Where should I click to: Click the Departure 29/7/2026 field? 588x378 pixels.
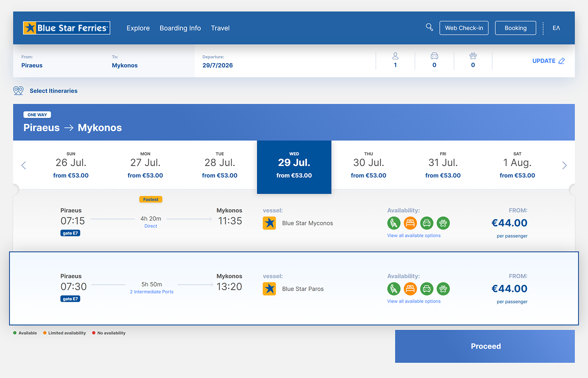pyautogui.click(x=284, y=61)
